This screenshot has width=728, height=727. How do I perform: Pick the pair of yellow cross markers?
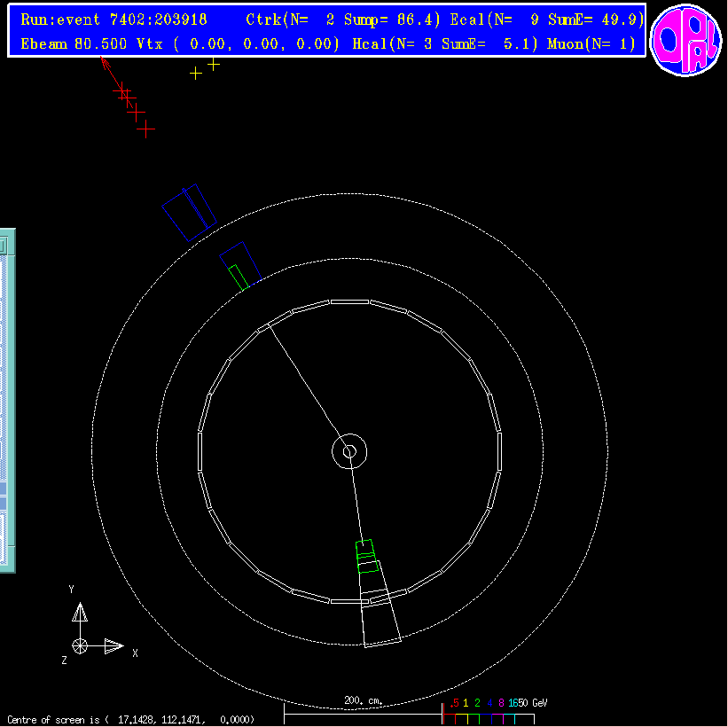point(205,68)
